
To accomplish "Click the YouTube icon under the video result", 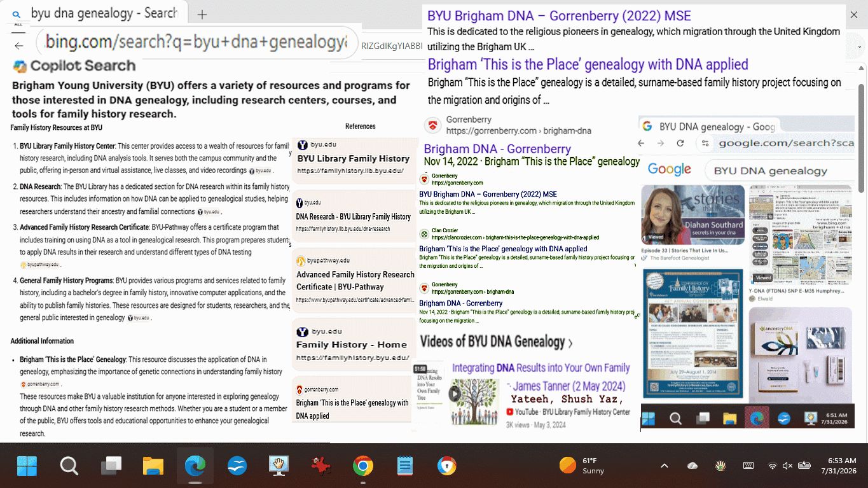I will click(x=509, y=412).
